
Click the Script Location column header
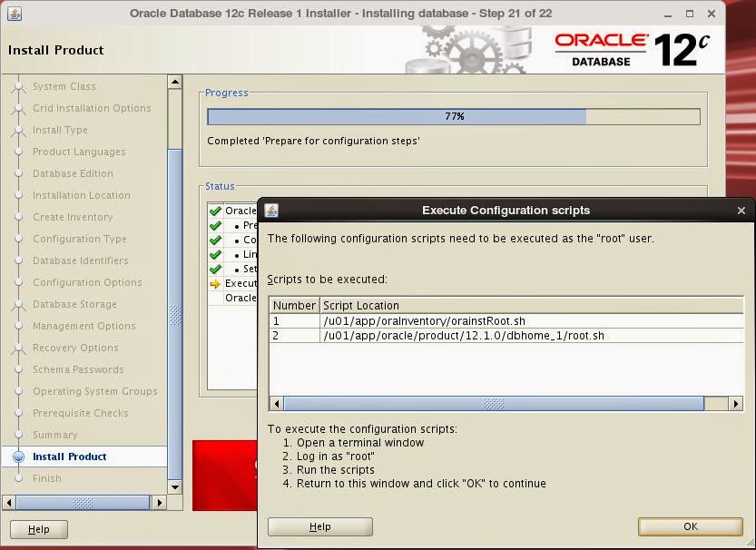531,306
